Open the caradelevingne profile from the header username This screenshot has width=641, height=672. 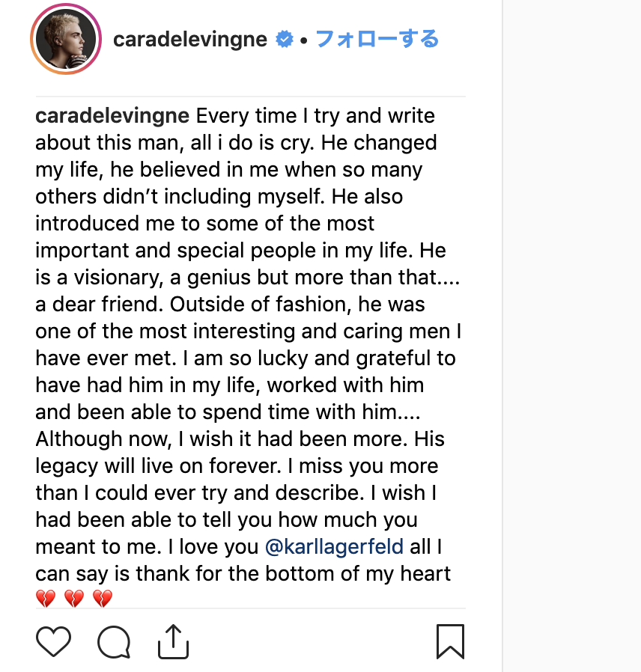point(190,40)
